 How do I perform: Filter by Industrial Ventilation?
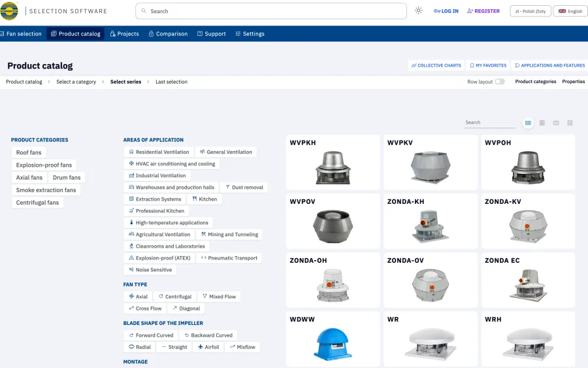157,176
